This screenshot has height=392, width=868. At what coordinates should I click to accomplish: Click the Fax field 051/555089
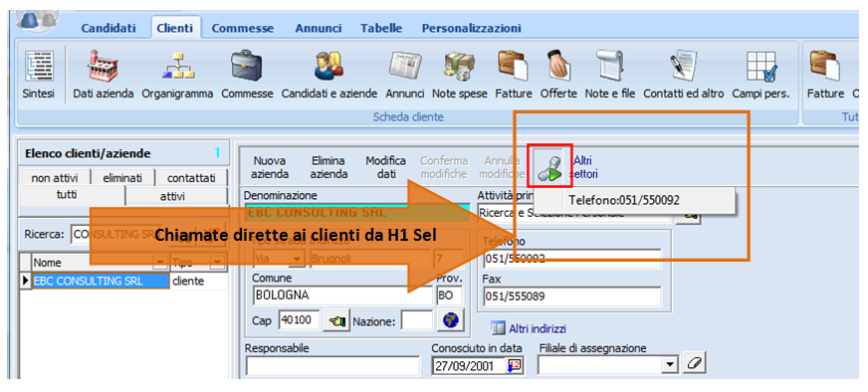click(x=571, y=296)
